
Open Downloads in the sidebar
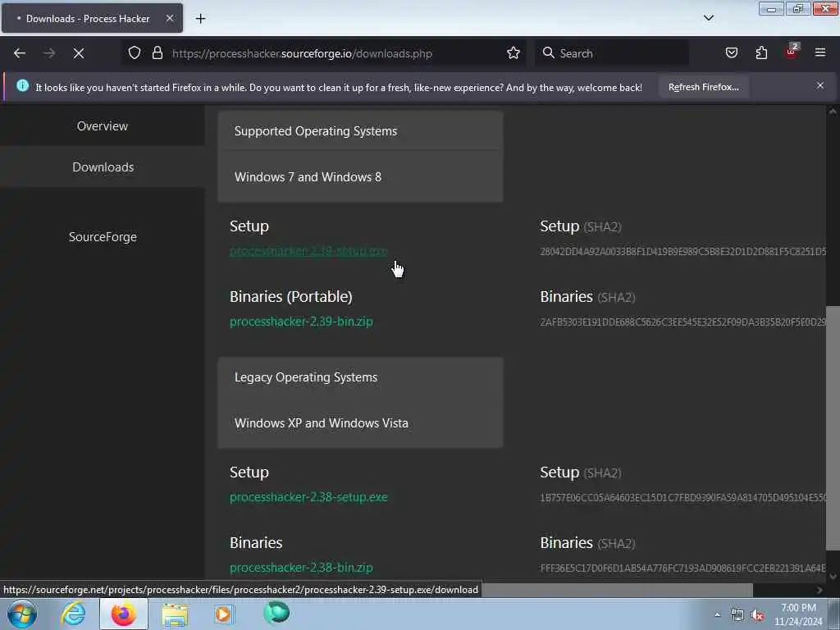click(103, 167)
